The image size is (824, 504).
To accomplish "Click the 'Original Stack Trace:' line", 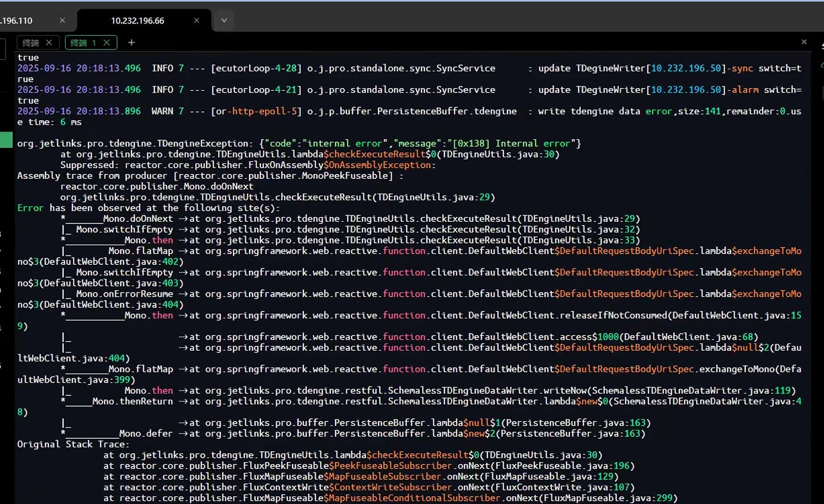I will [x=73, y=444].
